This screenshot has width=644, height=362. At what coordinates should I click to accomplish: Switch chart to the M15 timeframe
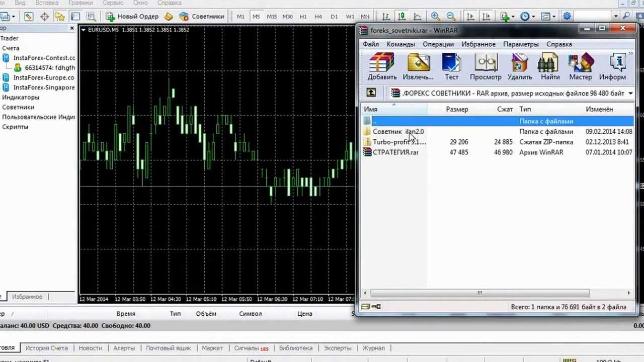272,17
